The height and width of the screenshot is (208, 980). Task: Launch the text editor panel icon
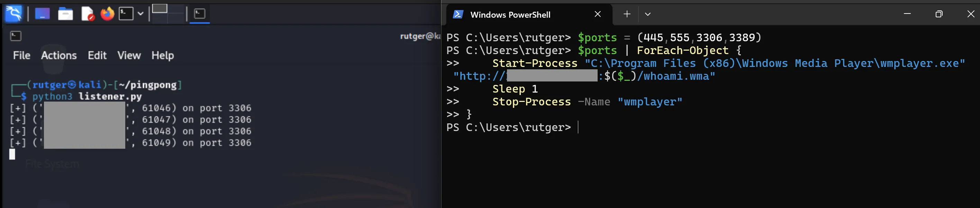pyautogui.click(x=88, y=14)
